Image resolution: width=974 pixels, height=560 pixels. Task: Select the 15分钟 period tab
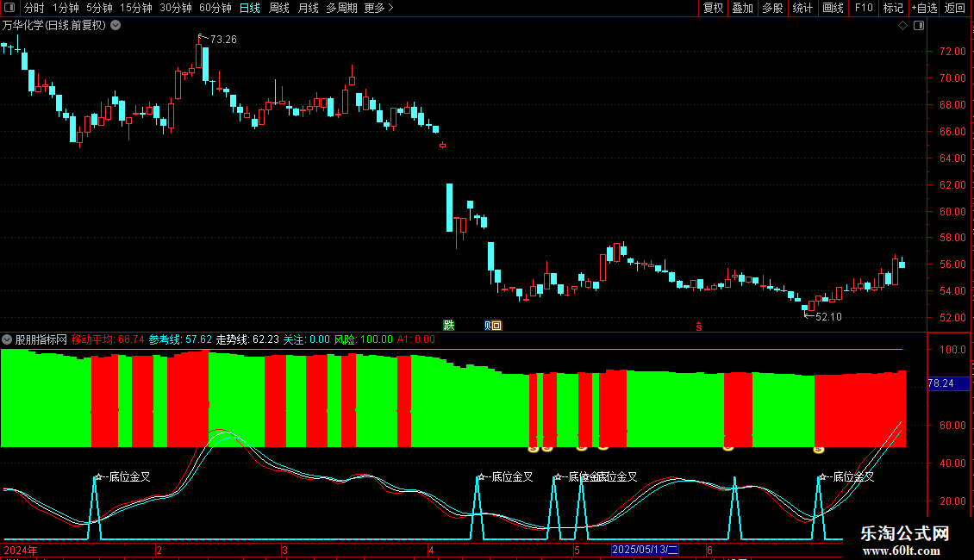[x=136, y=8]
